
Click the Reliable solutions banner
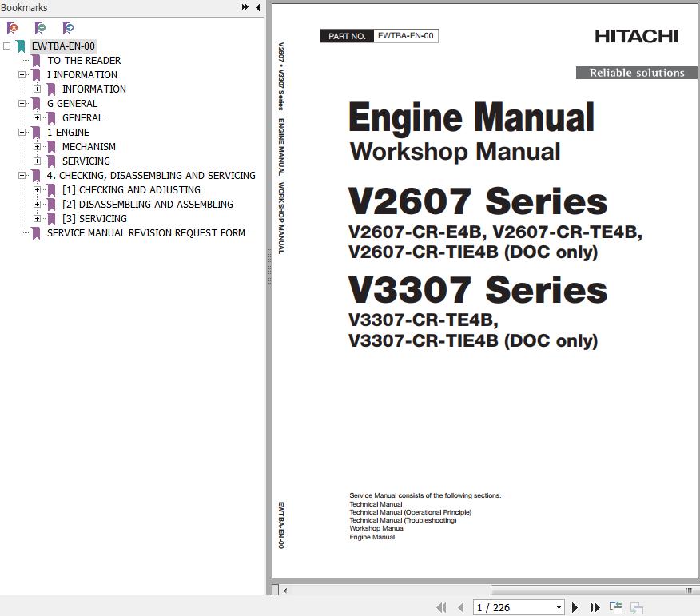coord(637,73)
